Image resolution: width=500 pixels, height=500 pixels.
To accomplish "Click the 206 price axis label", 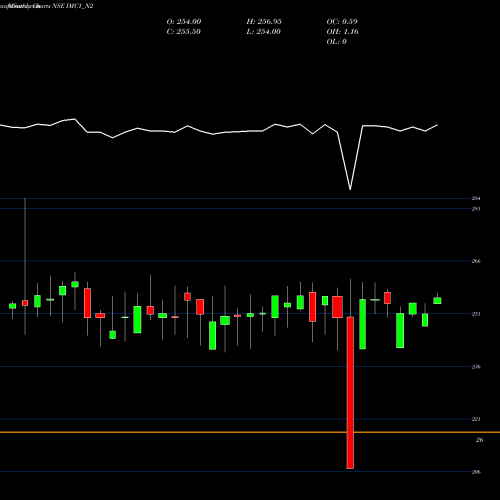I will click(x=476, y=472).
